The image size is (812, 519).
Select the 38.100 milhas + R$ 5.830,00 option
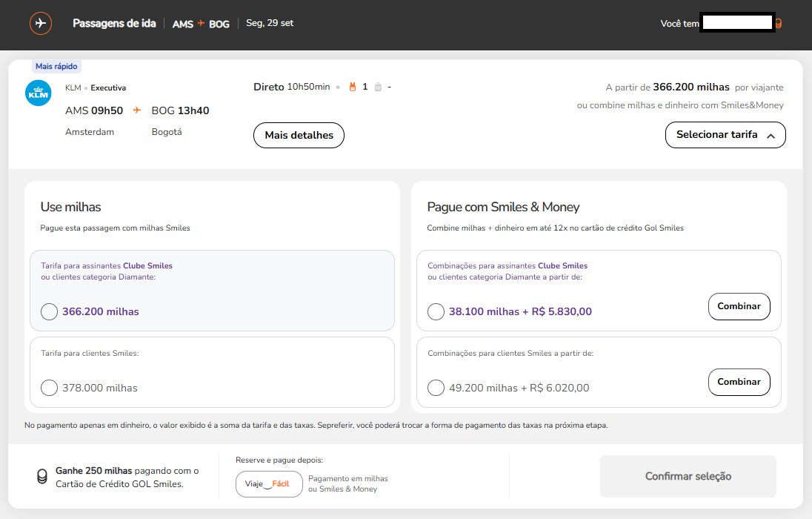pos(436,311)
